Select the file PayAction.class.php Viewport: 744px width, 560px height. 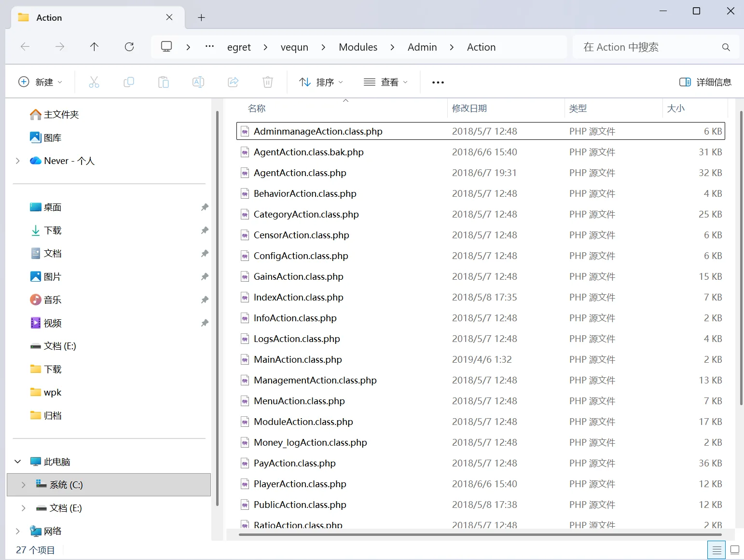click(x=481, y=463)
